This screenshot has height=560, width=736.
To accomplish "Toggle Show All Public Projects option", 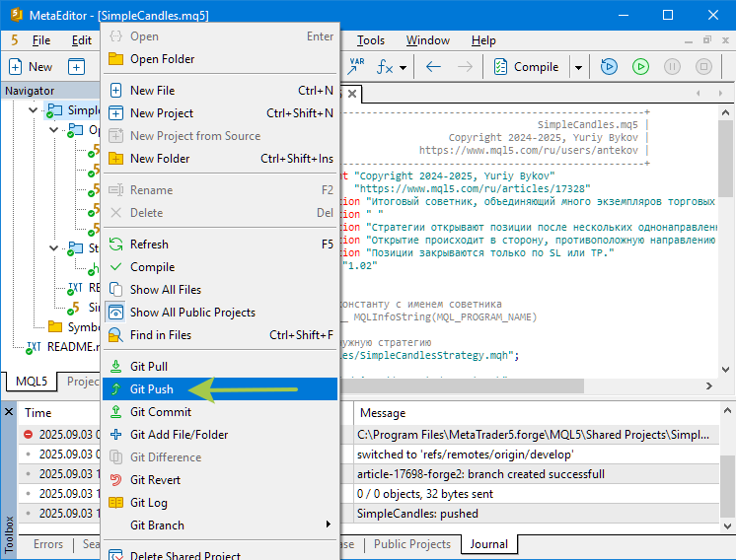I will coord(220,313).
